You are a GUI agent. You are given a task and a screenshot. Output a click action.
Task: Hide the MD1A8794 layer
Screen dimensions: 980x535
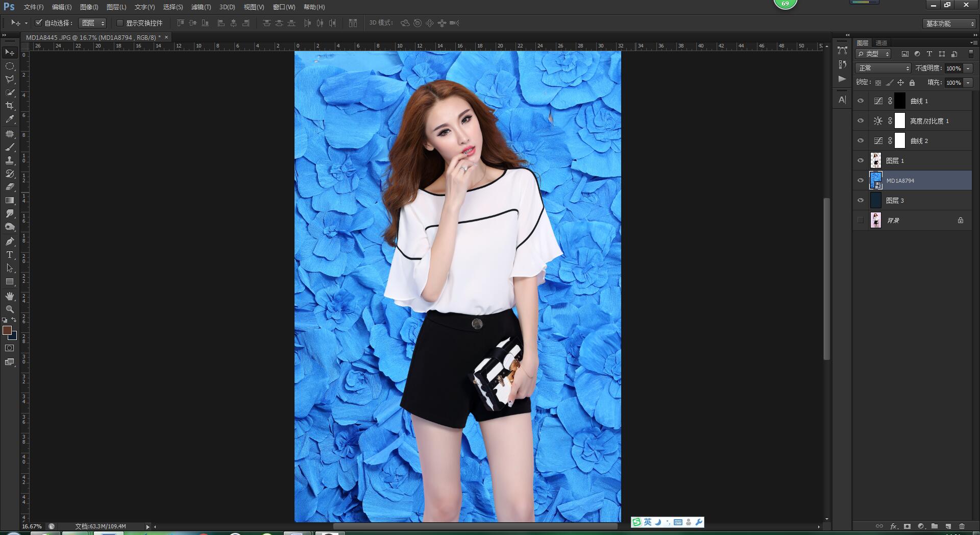tap(861, 181)
